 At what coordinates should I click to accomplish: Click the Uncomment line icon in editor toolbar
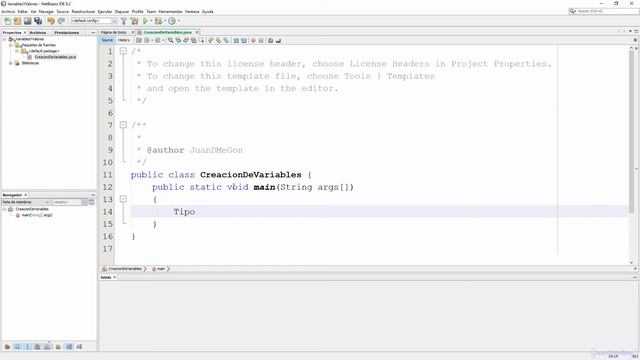[x=278, y=40]
